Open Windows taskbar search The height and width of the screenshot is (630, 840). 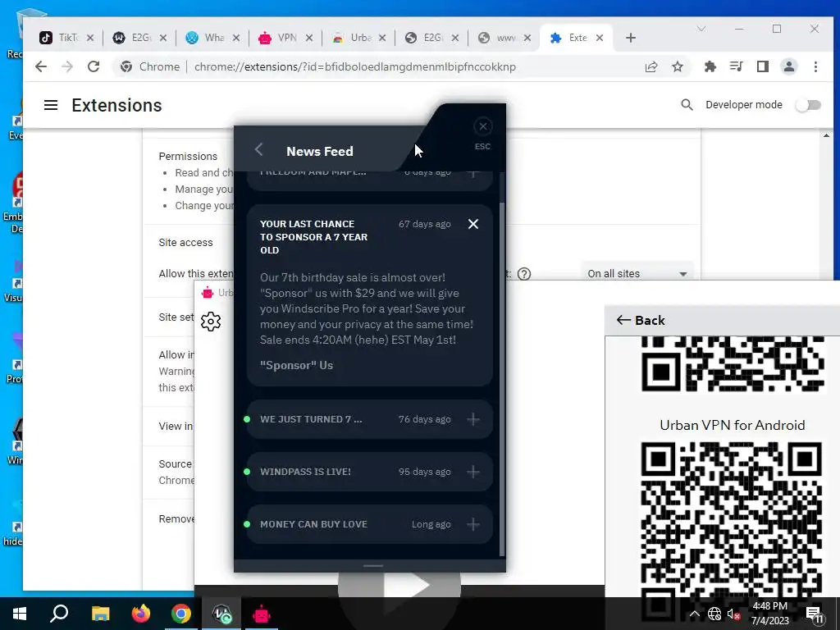pyautogui.click(x=59, y=614)
